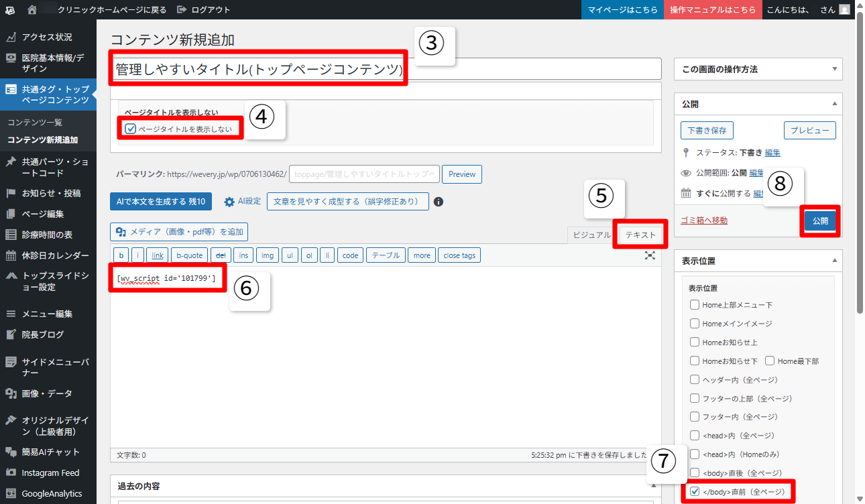Expand the この画面の操作方法 panel

834,69
